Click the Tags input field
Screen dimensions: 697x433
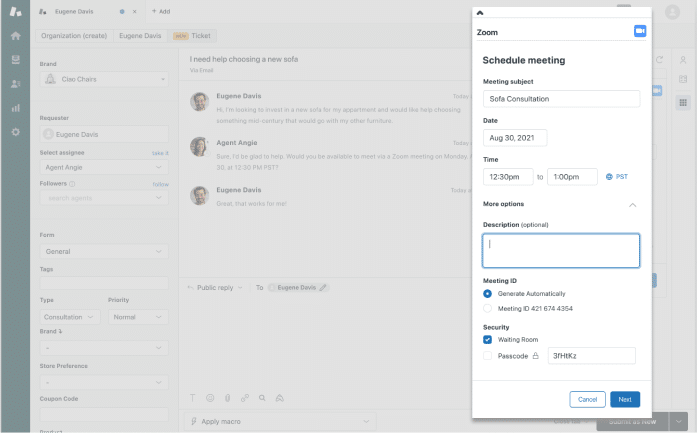coord(104,283)
